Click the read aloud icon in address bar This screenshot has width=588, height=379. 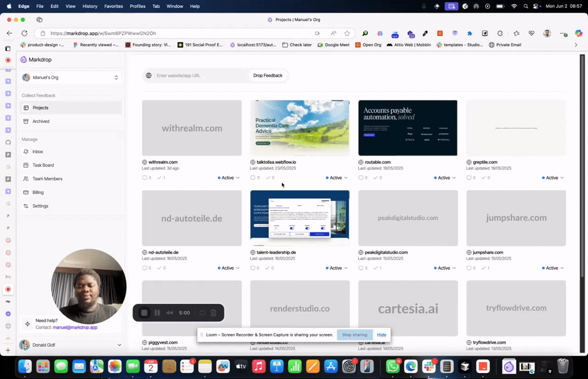pyautogui.click(x=334, y=33)
